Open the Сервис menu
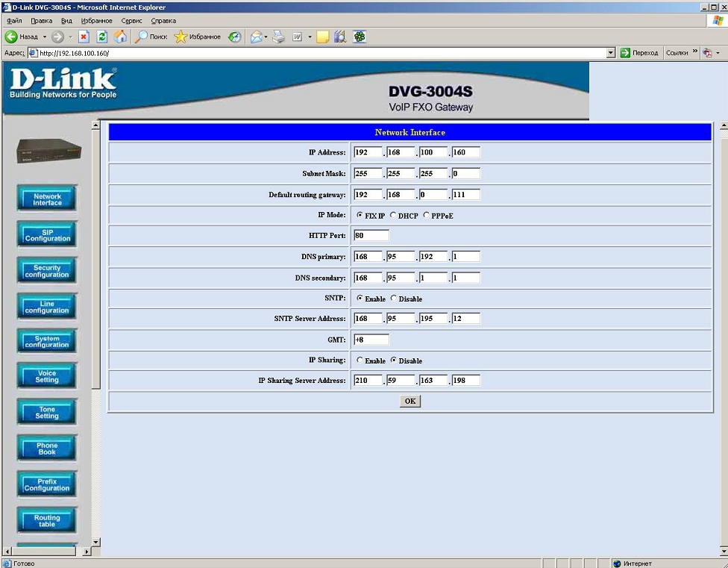728x568 pixels. coord(131,21)
